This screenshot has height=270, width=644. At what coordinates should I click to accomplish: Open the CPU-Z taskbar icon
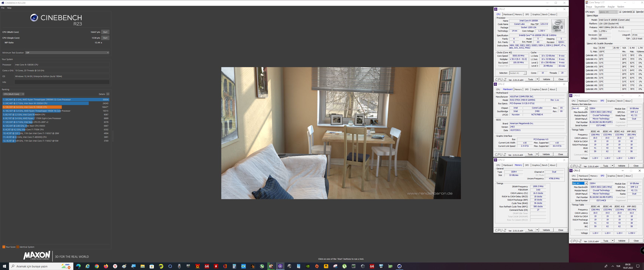click(280, 266)
